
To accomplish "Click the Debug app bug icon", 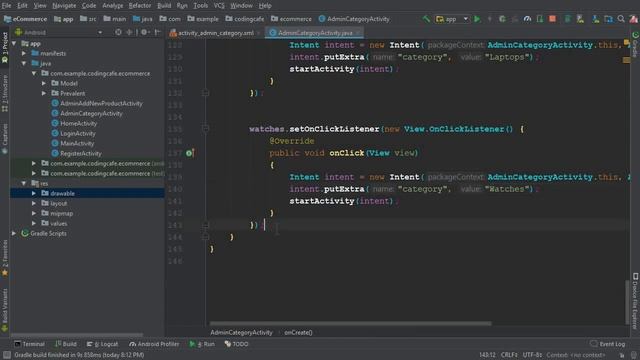I will pyautogui.click(x=502, y=19).
